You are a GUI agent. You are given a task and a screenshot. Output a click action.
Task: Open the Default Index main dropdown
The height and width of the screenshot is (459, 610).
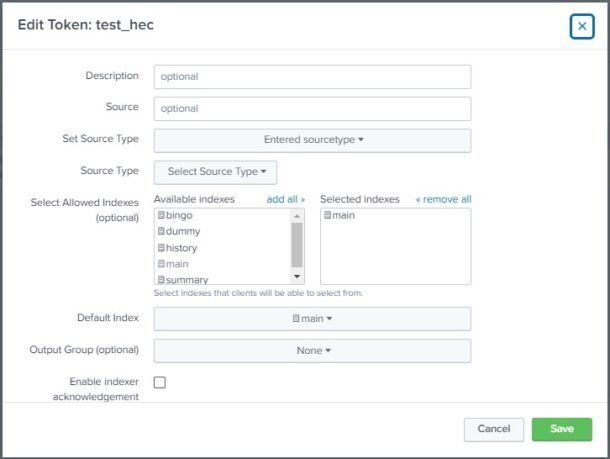312,319
